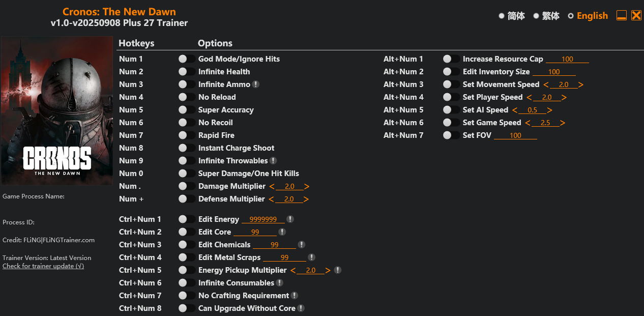644x316 pixels.
Task: Toggle Can Upgrade Without Core
Action: [x=187, y=308]
